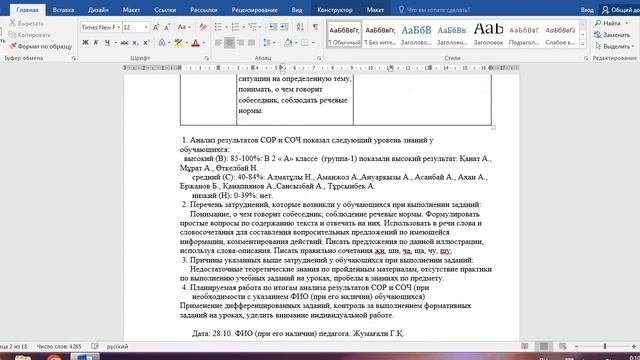Image resolution: width=640 pixels, height=360 pixels.
Task: Switch to the Вид tab
Action: tap(297, 10)
